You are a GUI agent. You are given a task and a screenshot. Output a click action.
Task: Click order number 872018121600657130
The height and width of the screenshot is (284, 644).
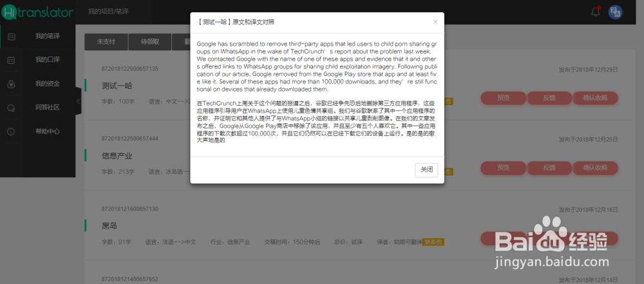[x=130, y=209]
